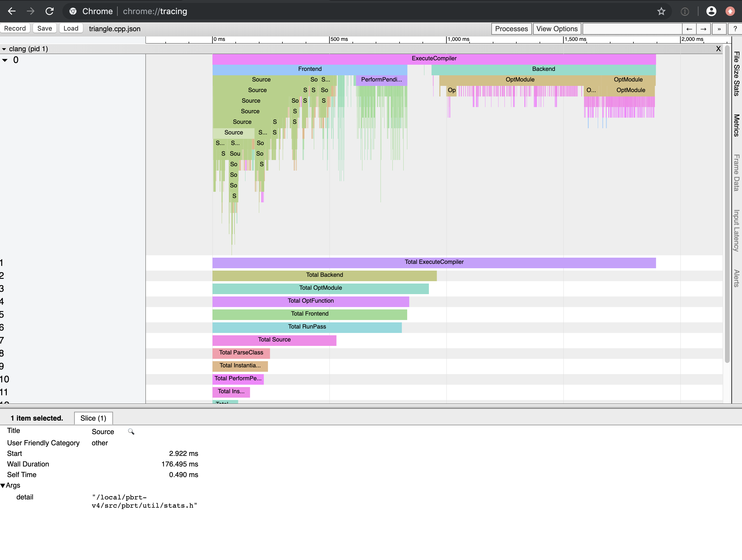This screenshot has height=560, width=742.
Task: Switch to Metrics side panel tab
Action: (x=737, y=125)
